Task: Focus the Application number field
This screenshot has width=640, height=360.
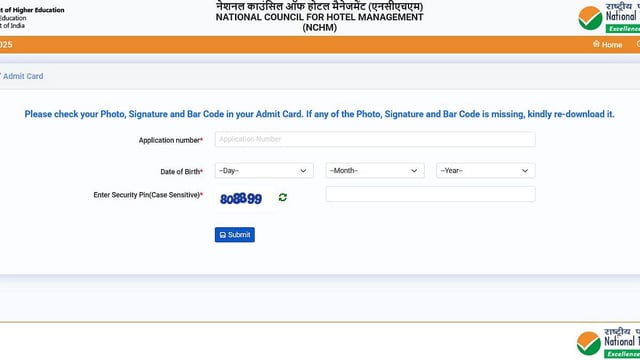Action: coord(375,139)
